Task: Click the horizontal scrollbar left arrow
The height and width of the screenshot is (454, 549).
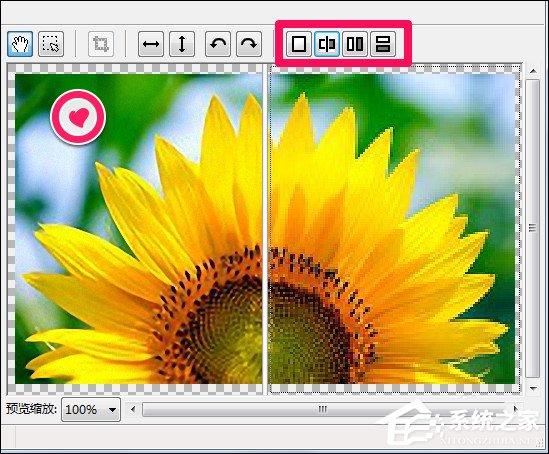Action: [x=133, y=409]
